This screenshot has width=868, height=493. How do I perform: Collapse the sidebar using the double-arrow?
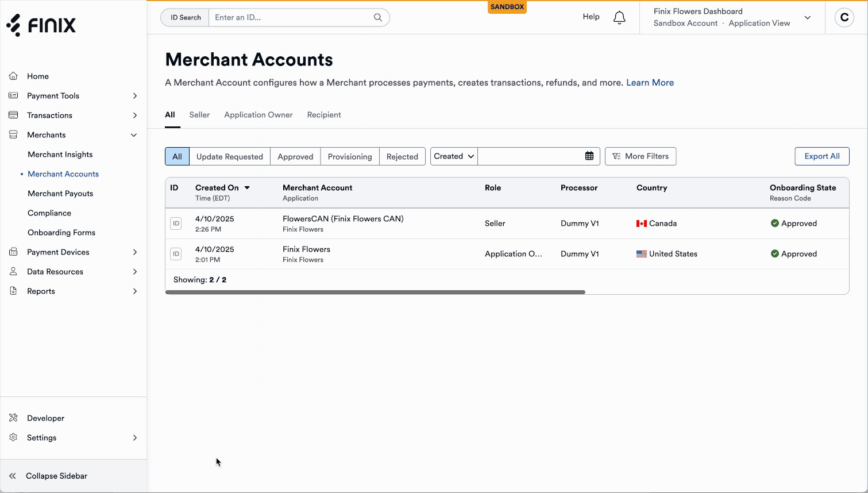pyautogui.click(x=13, y=476)
